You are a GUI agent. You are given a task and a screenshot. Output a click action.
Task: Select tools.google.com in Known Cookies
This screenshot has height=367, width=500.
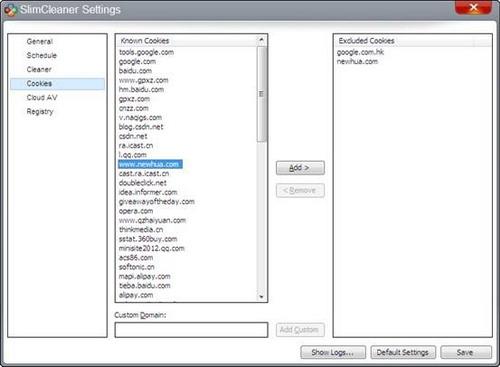146,52
